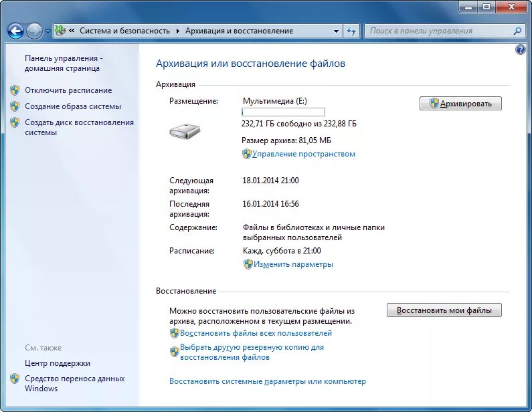Open 'Создать диск восстановления системы'
The image size is (532, 412).
click(79, 127)
